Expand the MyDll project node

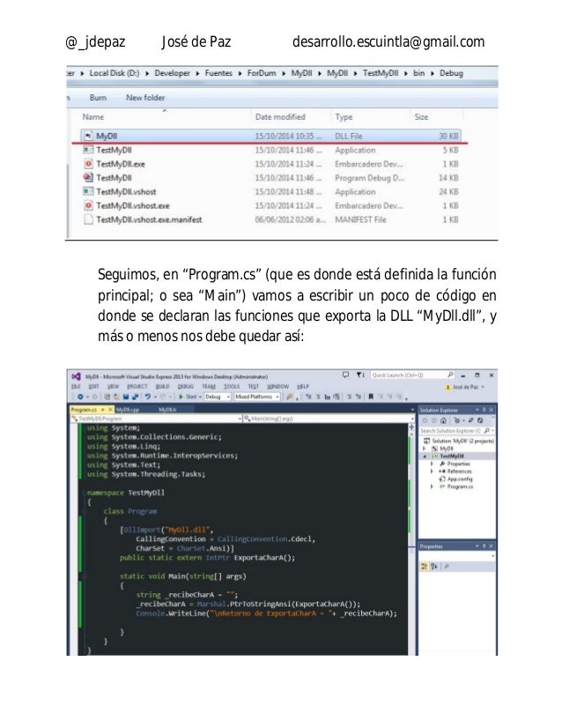425,449
